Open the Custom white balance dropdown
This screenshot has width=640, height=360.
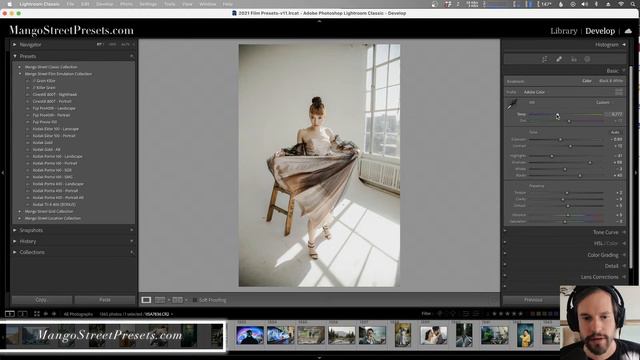coord(604,102)
